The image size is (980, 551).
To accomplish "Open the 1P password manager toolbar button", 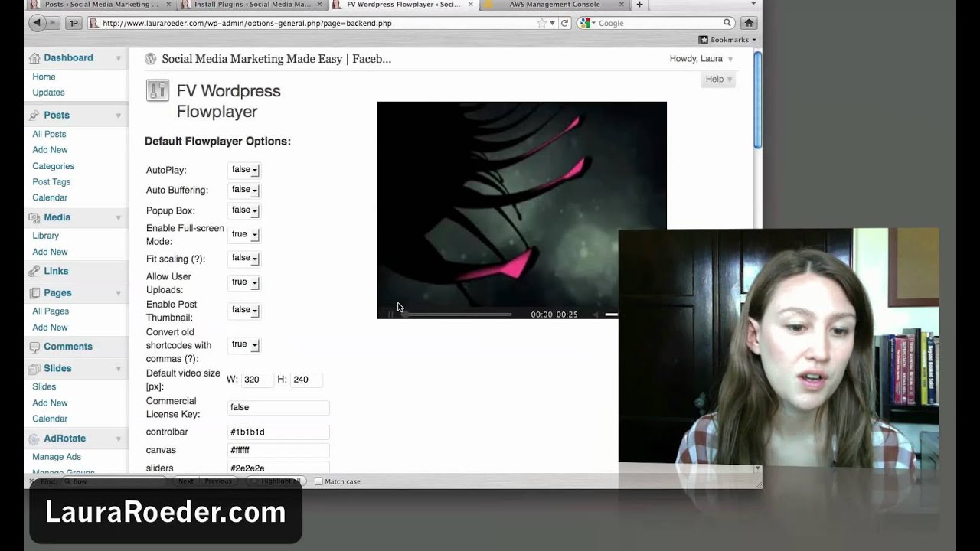I will pos(74,23).
